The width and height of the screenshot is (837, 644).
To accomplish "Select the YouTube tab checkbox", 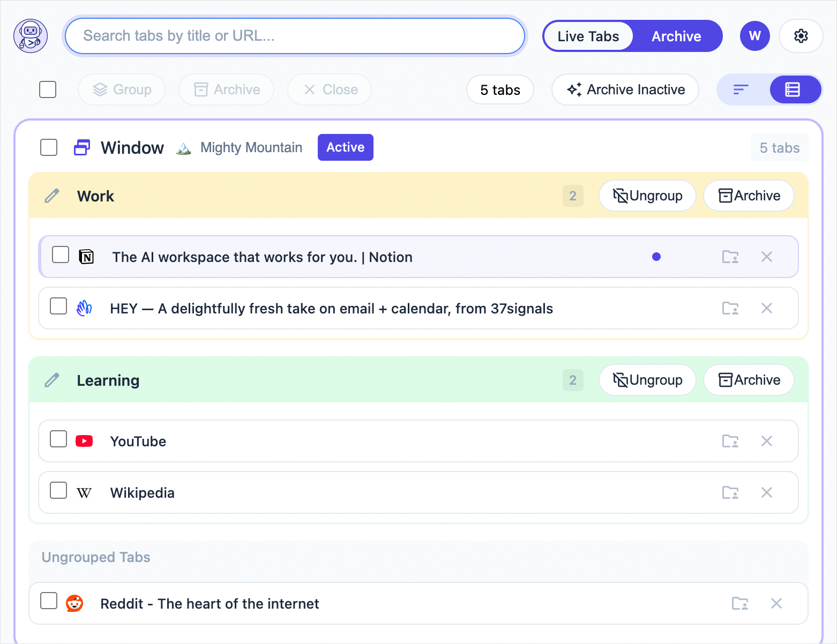I will coord(58,439).
